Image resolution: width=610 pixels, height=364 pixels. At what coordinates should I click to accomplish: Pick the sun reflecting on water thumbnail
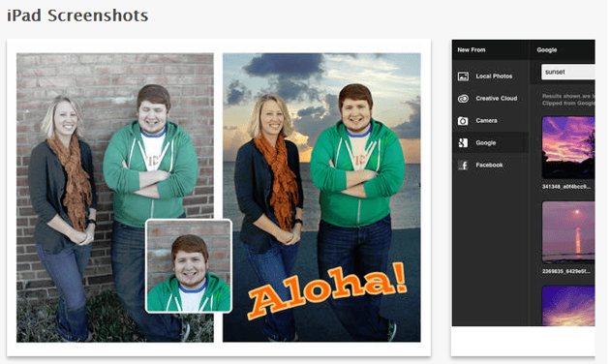(x=568, y=232)
